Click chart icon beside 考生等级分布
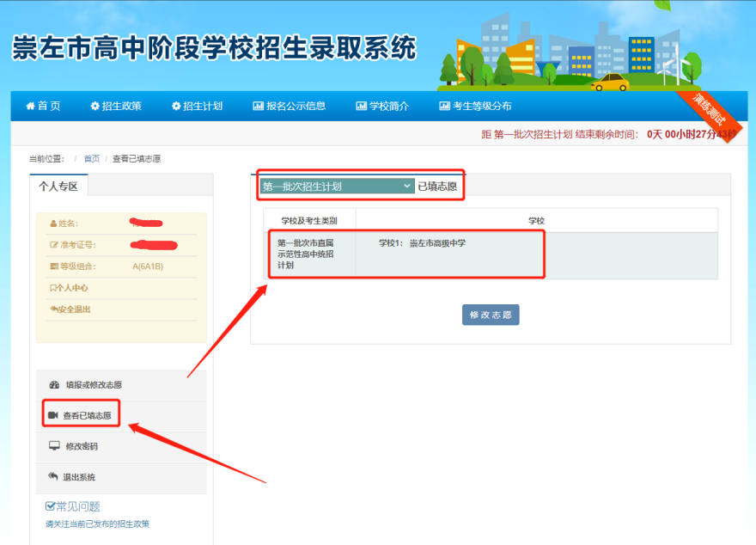The width and height of the screenshot is (756, 545). coord(444,107)
